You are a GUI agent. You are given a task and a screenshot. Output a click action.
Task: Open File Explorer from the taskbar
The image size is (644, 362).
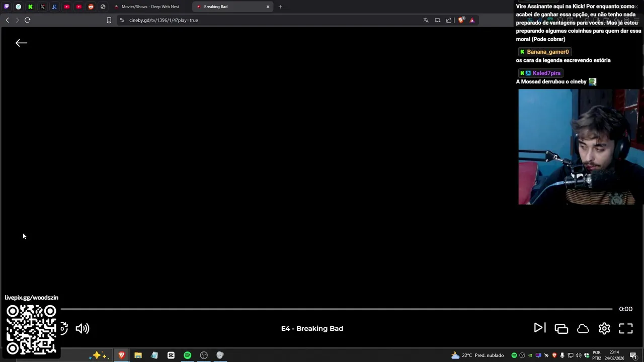pos(138,355)
